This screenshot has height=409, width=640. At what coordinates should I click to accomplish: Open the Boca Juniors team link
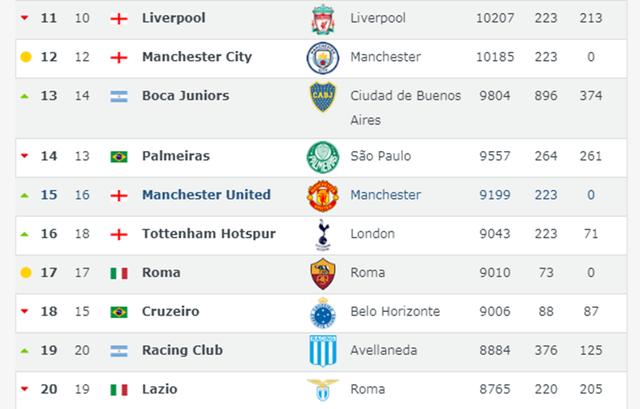(185, 96)
